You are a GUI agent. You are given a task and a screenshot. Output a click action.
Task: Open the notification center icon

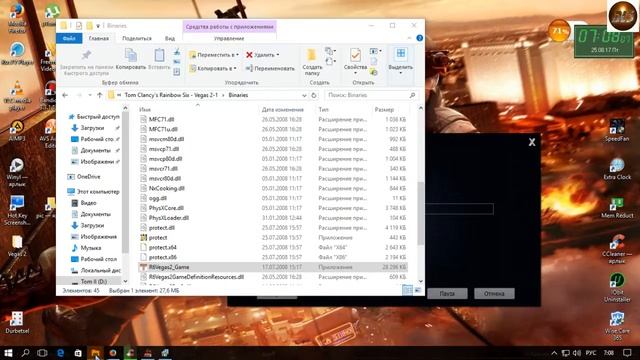628,353
